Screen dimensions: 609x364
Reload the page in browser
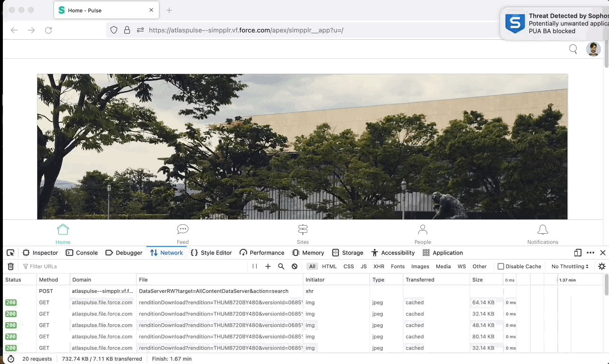(48, 30)
